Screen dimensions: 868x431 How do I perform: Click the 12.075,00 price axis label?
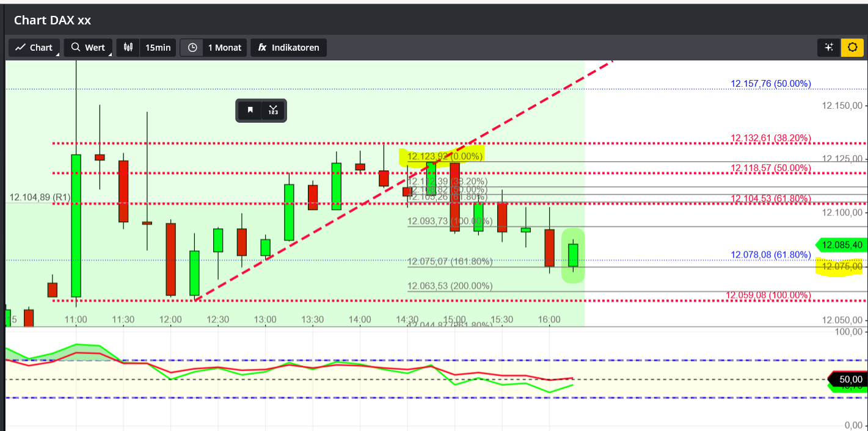[842, 266]
